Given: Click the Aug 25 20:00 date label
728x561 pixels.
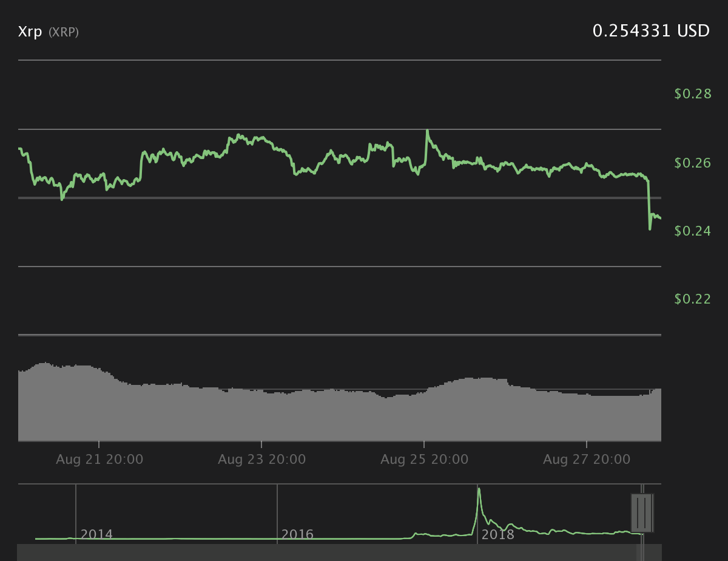Looking at the screenshot, I should (425, 460).
